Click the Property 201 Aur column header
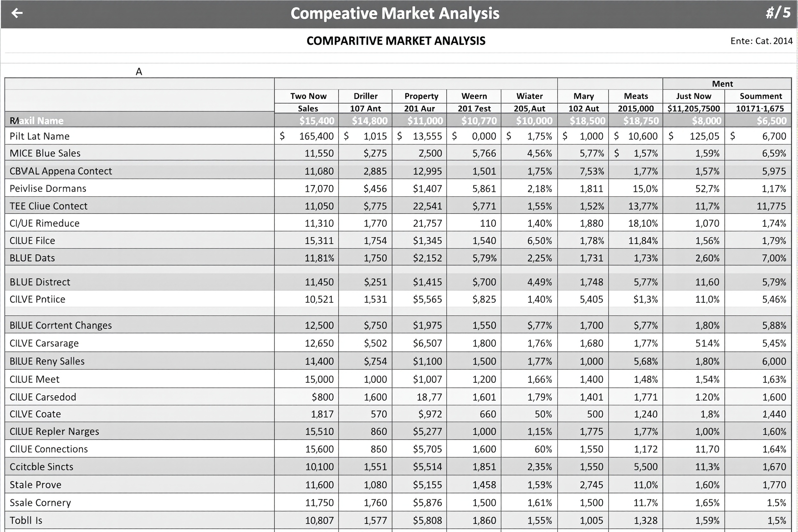Screen dimensions: 798x532 click(x=420, y=102)
